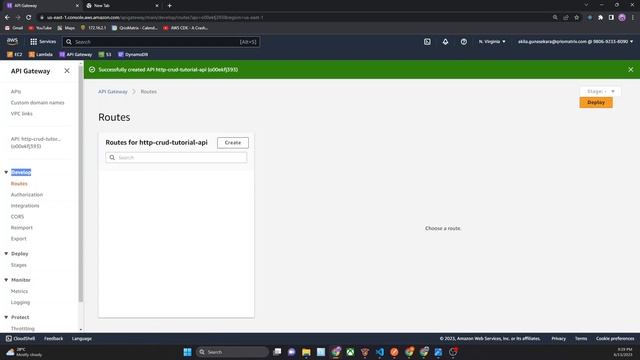Open Language settings in the footer

tap(82, 338)
